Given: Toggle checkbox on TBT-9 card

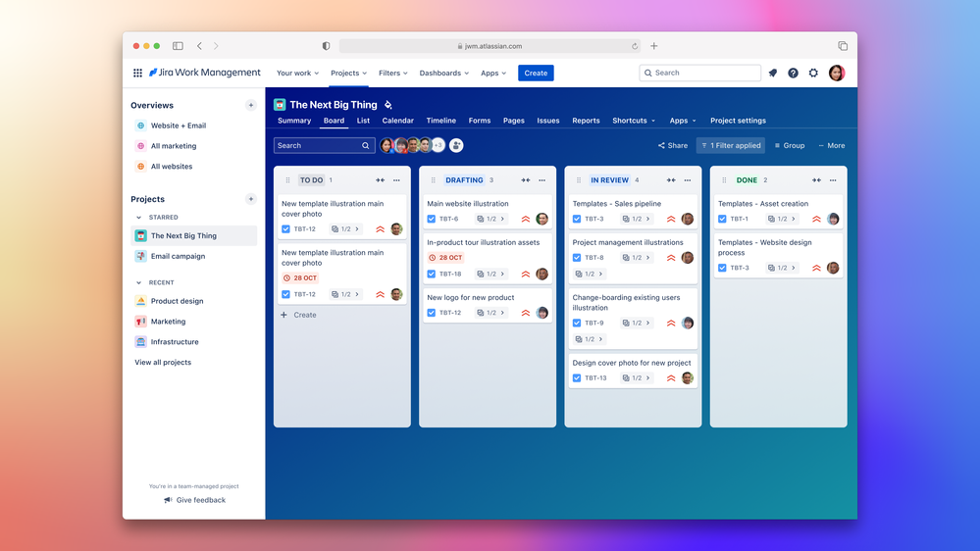Looking at the screenshot, I should coord(577,323).
